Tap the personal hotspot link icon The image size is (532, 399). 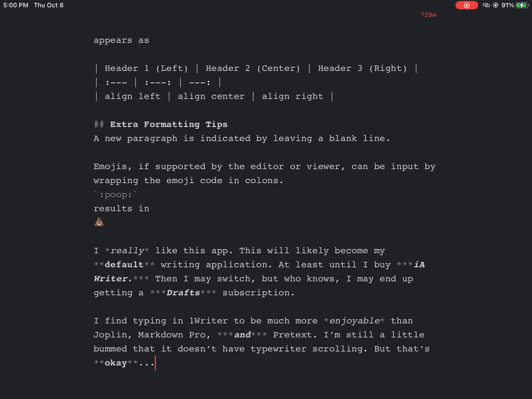pyautogui.click(x=486, y=5)
